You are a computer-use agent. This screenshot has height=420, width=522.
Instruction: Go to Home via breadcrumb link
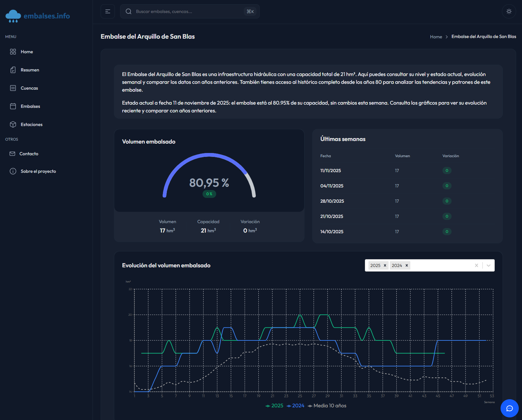click(x=436, y=37)
